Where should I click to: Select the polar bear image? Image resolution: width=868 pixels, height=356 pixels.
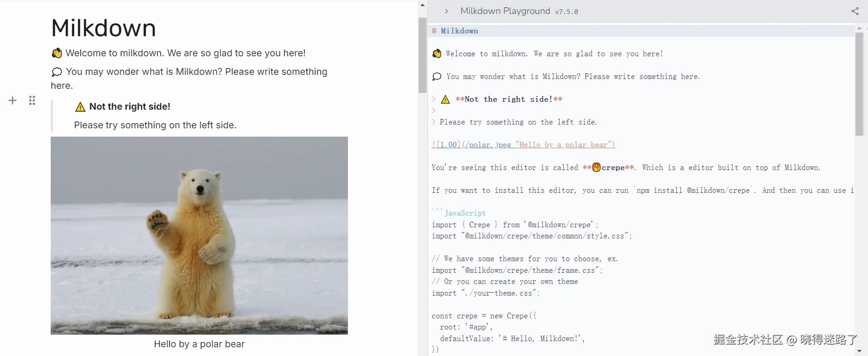point(199,235)
